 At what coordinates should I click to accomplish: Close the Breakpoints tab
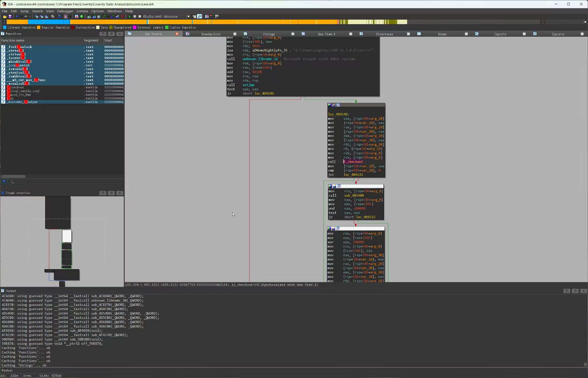tap(235, 34)
